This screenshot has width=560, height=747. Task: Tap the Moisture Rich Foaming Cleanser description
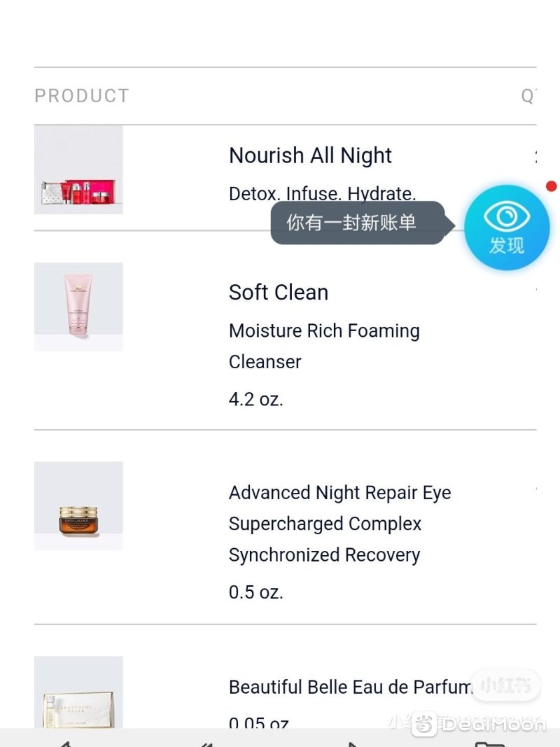pyautogui.click(x=324, y=347)
